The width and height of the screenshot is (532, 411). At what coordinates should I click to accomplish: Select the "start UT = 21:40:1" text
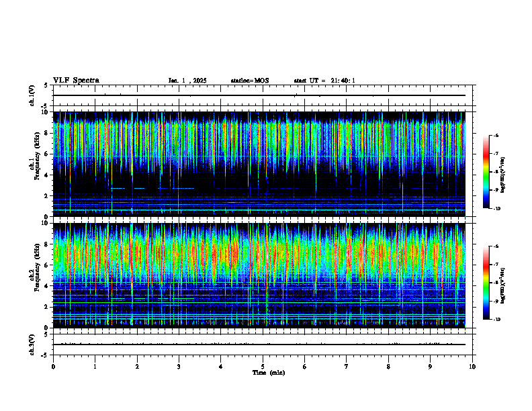pyautogui.click(x=324, y=81)
